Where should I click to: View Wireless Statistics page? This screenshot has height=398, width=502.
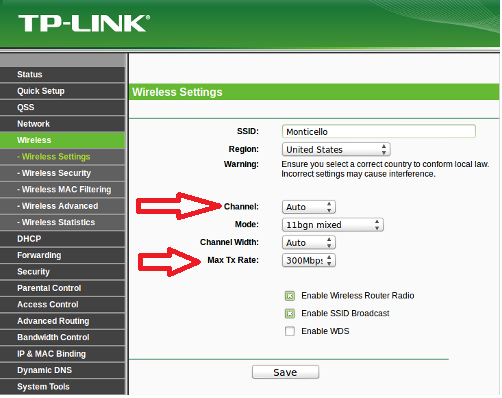click(x=63, y=222)
